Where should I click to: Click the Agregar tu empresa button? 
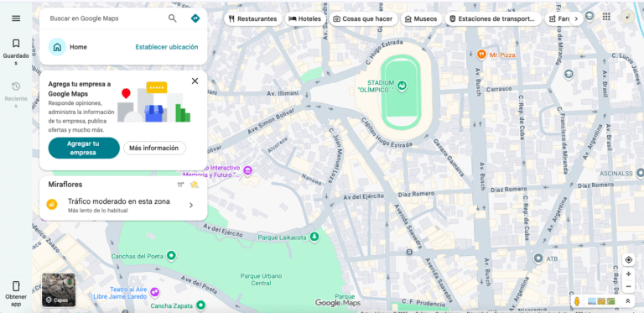tap(84, 148)
